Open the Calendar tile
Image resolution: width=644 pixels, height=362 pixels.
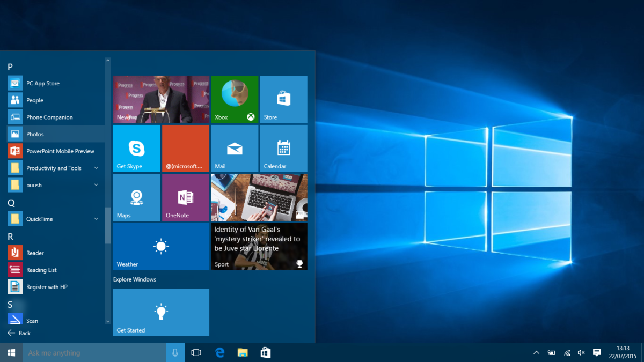point(283,148)
